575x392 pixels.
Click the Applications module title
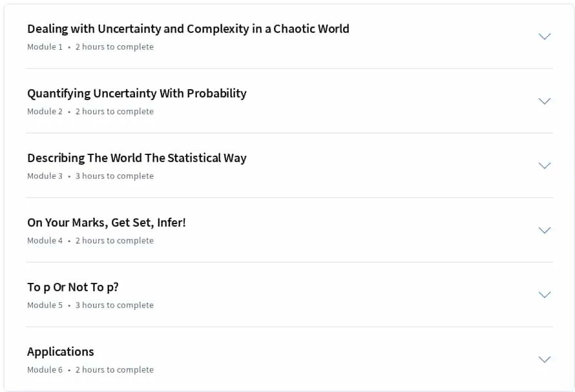(61, 352)
